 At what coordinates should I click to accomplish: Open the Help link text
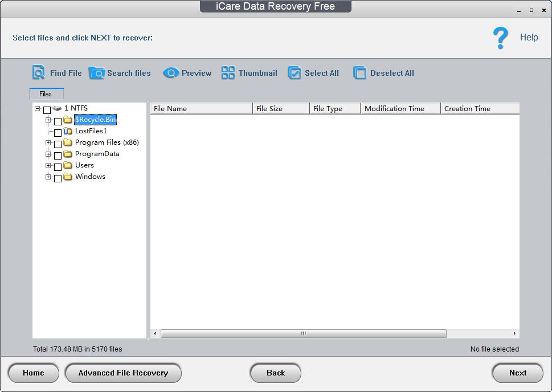tap(529, 38)
